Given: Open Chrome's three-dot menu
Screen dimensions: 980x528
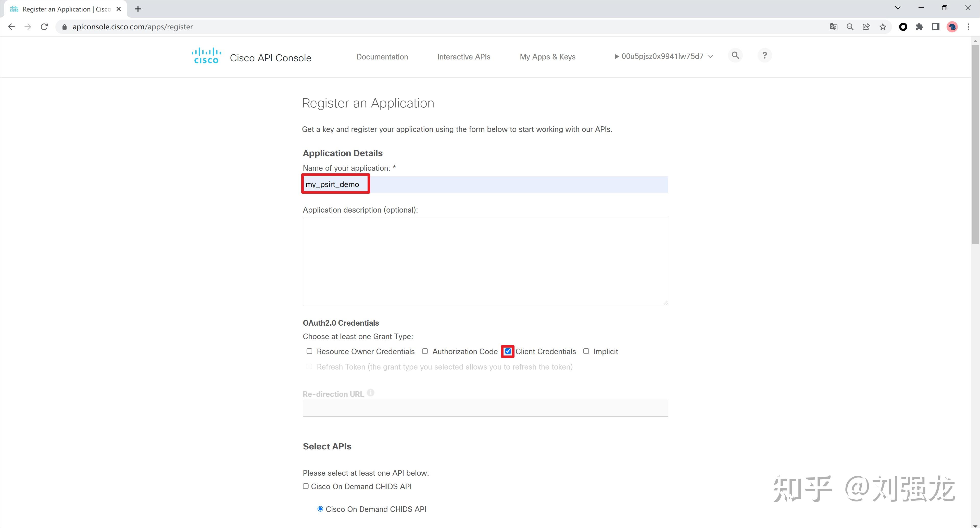Looking at the screenshot, I should tap(969, 27).
